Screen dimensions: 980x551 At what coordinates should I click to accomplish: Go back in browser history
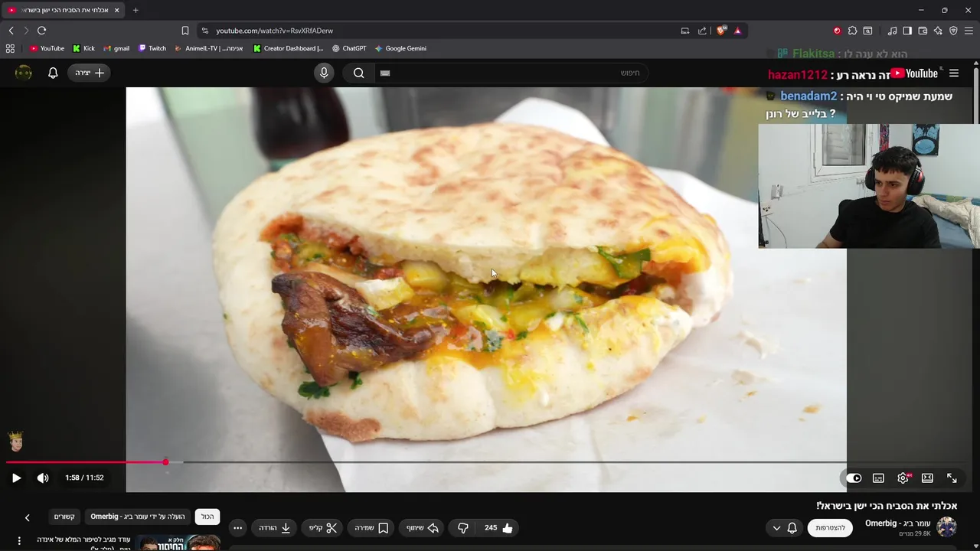pyautogui.click(x=11, y=31)
